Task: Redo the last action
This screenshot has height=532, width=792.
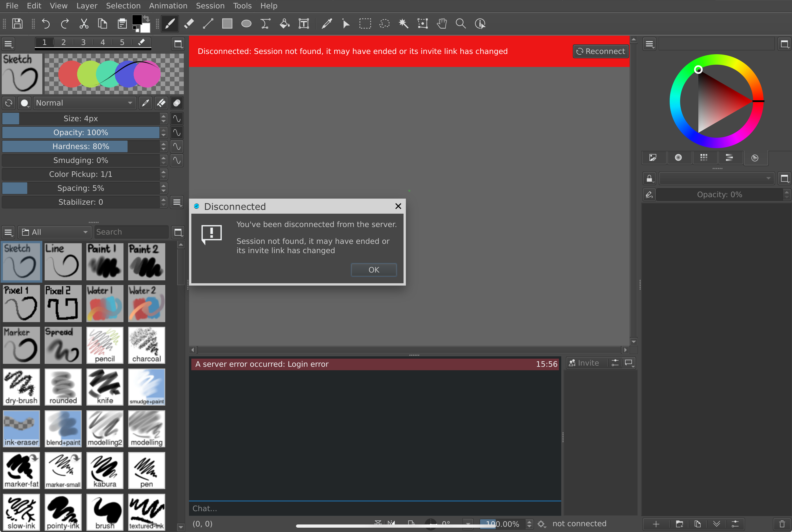Action: tap(65, 24)
